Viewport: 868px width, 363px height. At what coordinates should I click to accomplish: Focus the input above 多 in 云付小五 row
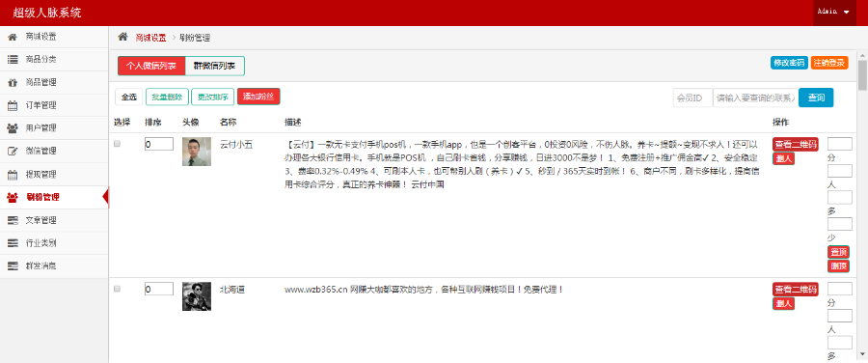click(840, 197)
